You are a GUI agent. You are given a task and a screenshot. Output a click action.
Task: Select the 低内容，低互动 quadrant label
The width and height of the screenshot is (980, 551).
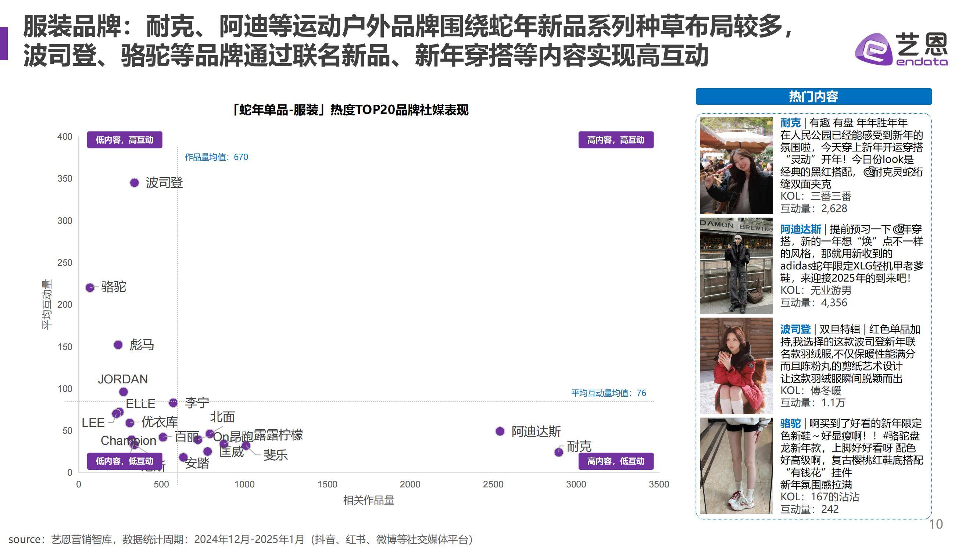pos(124,461)
